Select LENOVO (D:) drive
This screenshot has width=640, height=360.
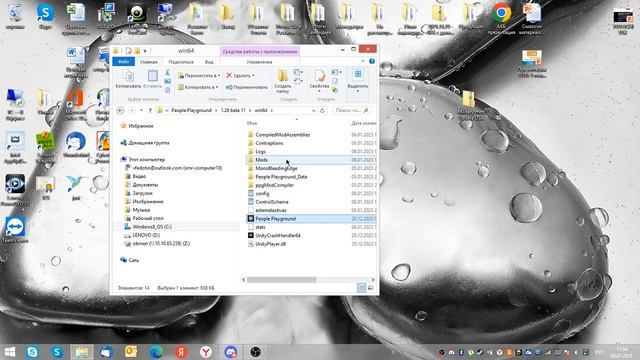(146, 235)
